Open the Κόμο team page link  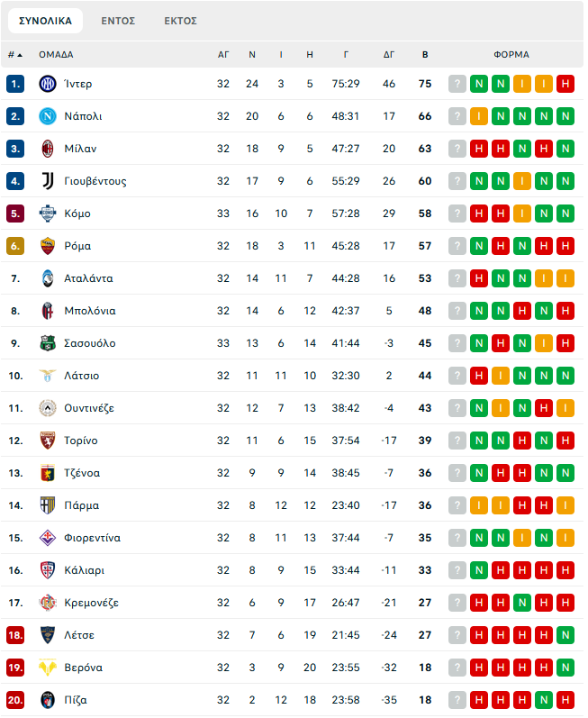[x=77, y=214]
